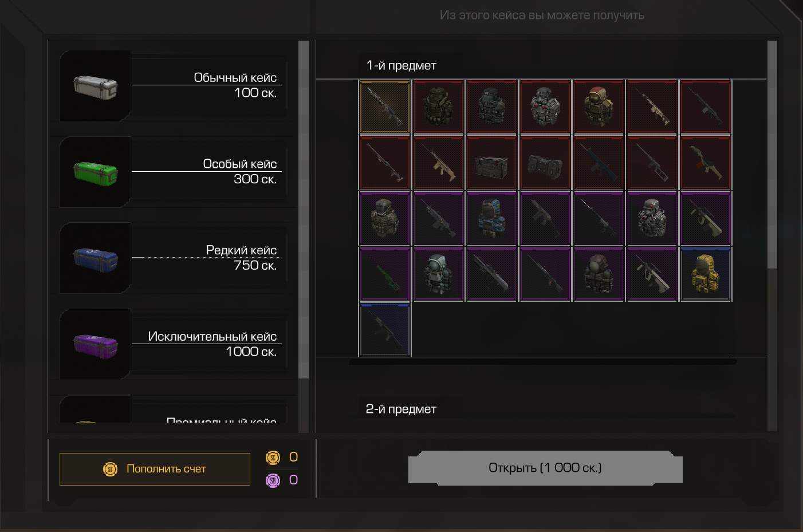Click the case list vertical scrollbar
This screenshot has height=532, width=803.
coord(304,210)
